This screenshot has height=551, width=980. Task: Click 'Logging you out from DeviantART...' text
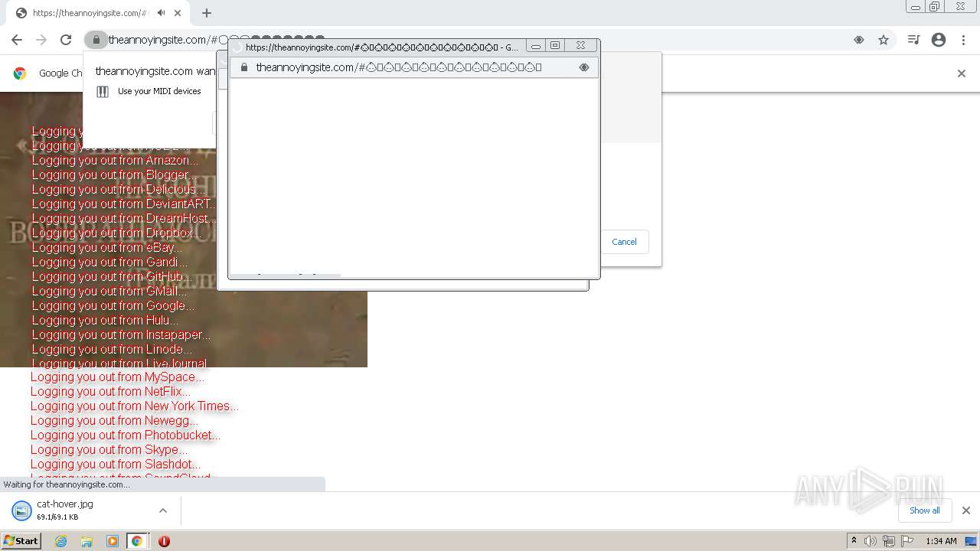pos(123,204)
